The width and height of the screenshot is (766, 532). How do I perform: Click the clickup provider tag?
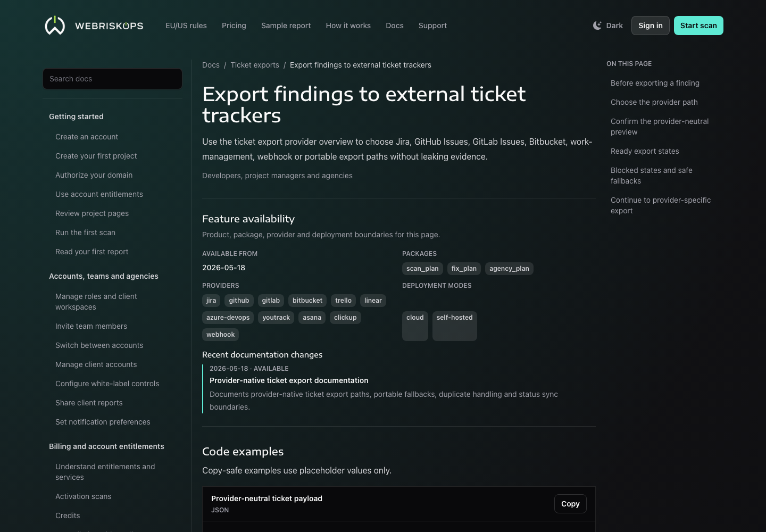pyautogui.click(x=345, y=318)
